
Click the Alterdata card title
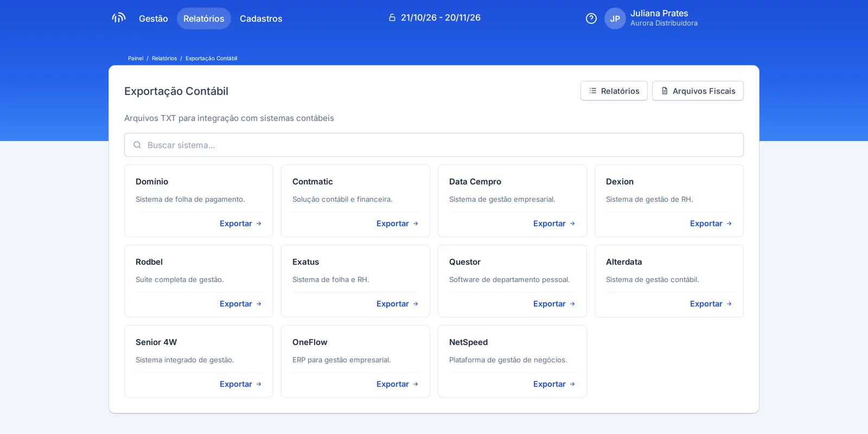coord(624,262)
